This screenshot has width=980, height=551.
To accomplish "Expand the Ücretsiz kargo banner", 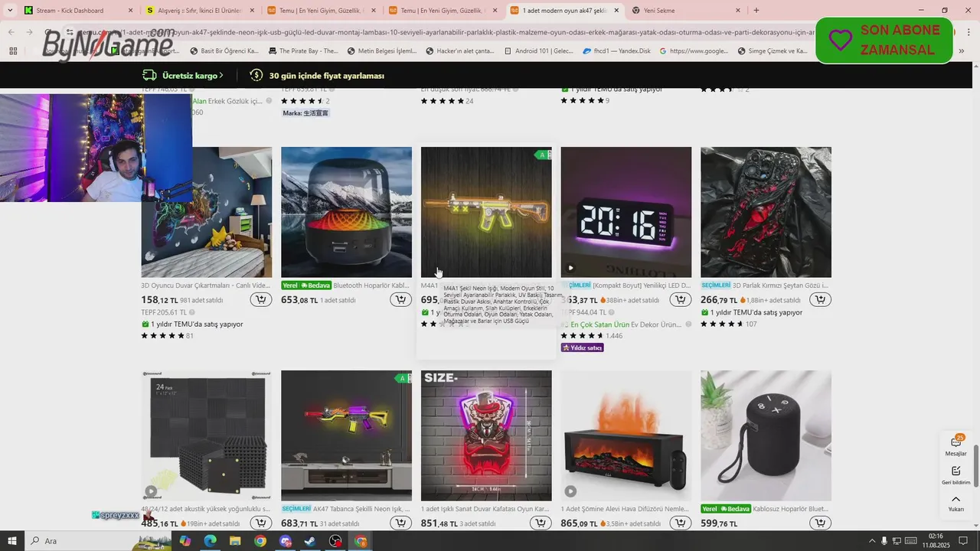I will (x=182, y=76).
